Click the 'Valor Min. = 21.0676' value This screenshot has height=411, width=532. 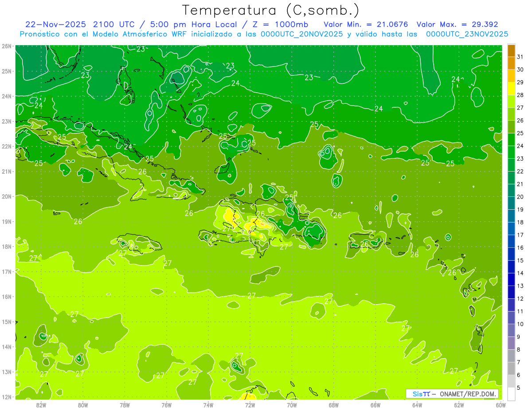pyautogui.click(x=367, y=24)
